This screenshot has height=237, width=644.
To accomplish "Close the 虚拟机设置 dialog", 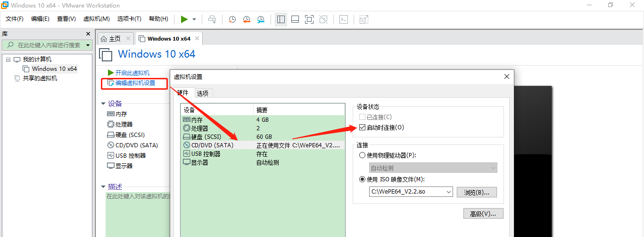I will (x=507, y=76).
